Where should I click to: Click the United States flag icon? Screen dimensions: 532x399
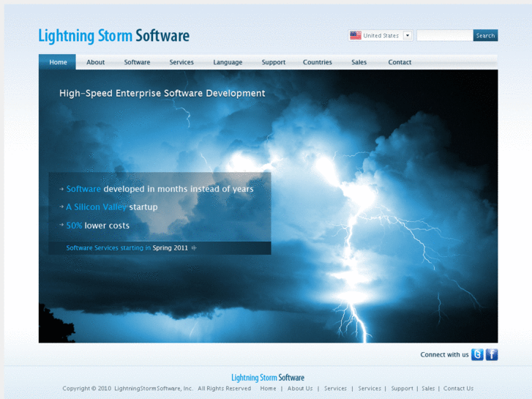[355, 35]
